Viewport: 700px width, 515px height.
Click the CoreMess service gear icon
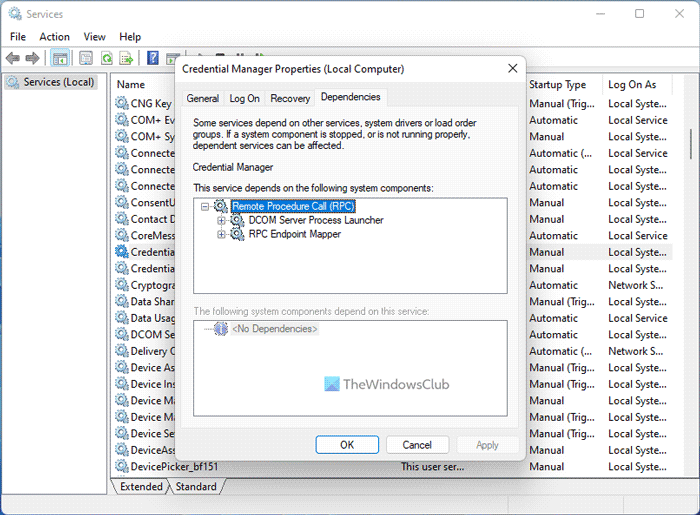[x=122, y=235]
